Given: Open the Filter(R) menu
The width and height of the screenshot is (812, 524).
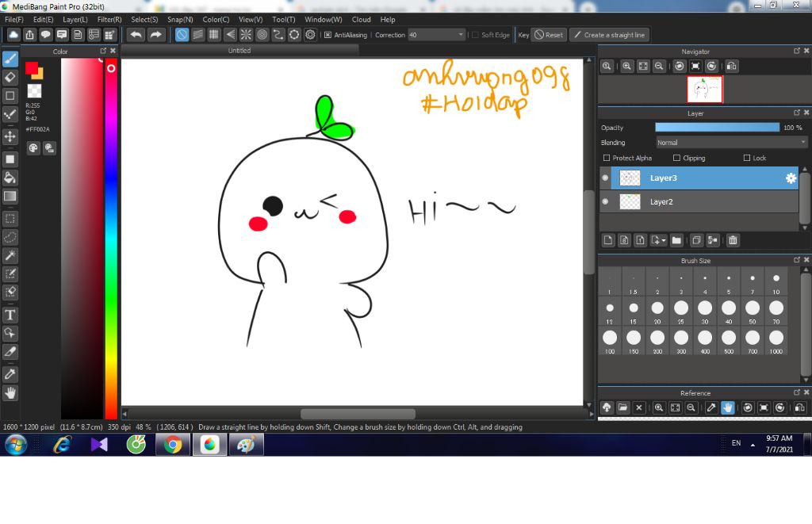Looking at the screenshot, I should (x=109, y=19).
